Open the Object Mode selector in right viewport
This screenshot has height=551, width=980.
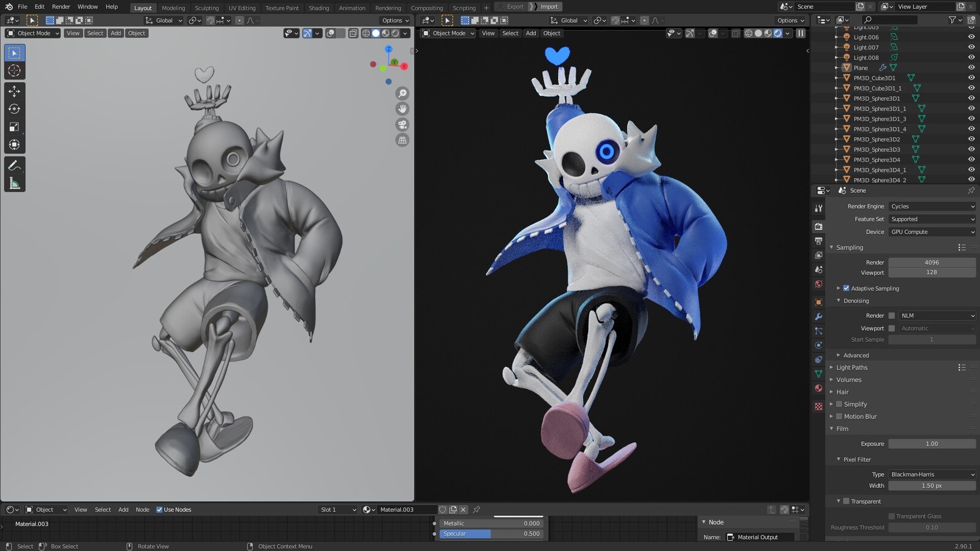click(x=448, y=33)
